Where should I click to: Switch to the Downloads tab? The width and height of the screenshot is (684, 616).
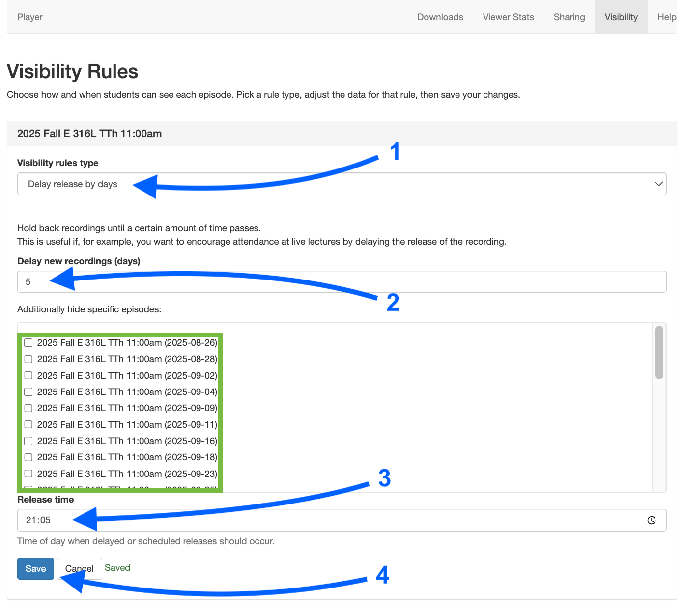click(440, 17)
